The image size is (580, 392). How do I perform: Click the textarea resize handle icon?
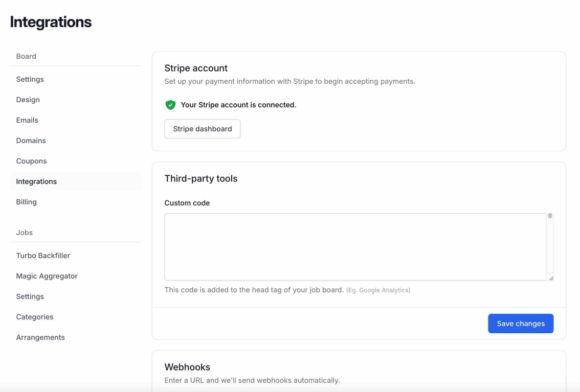[x=550, y=277]
